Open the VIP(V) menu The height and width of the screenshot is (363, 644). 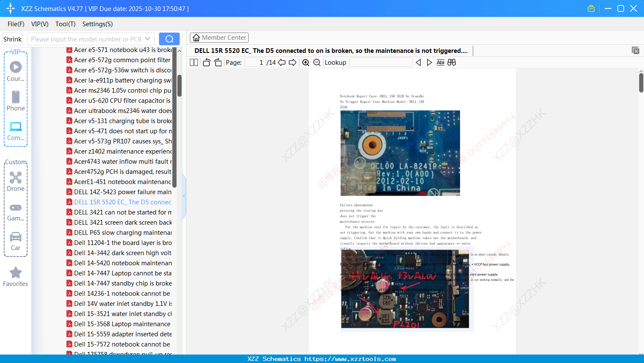tap(40, 24)
